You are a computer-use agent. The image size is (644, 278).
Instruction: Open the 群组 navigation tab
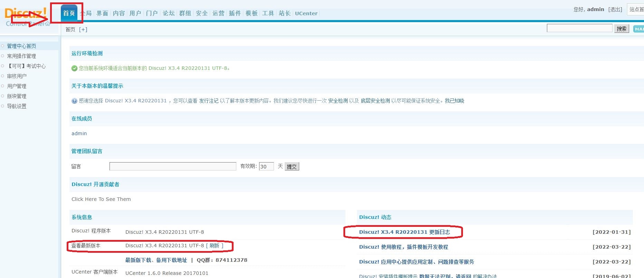coord(185,13)
